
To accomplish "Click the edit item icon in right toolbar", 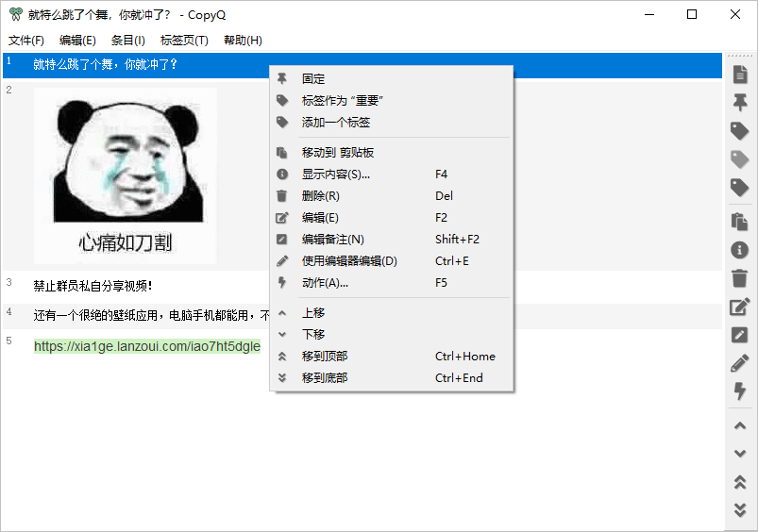I will (x=740, y=307).
